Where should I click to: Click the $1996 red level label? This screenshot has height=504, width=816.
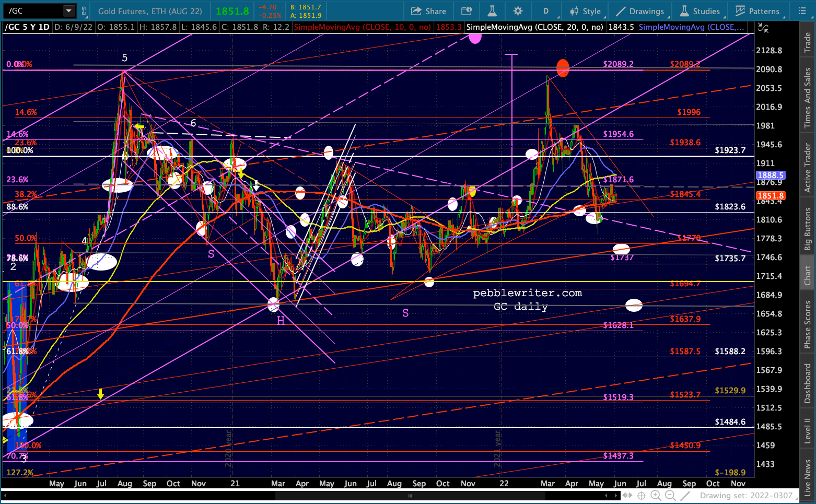click(689, 112)
